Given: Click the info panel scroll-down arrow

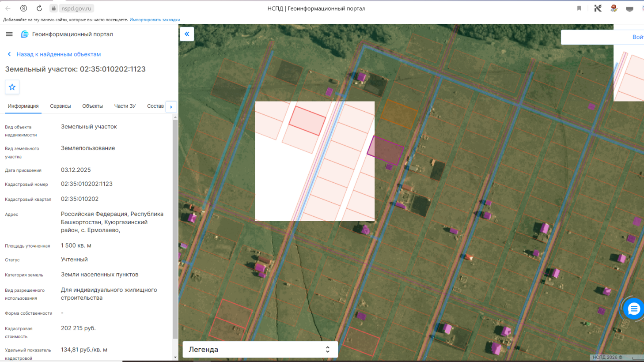Looking at the screenshot, I should (175, 357).
